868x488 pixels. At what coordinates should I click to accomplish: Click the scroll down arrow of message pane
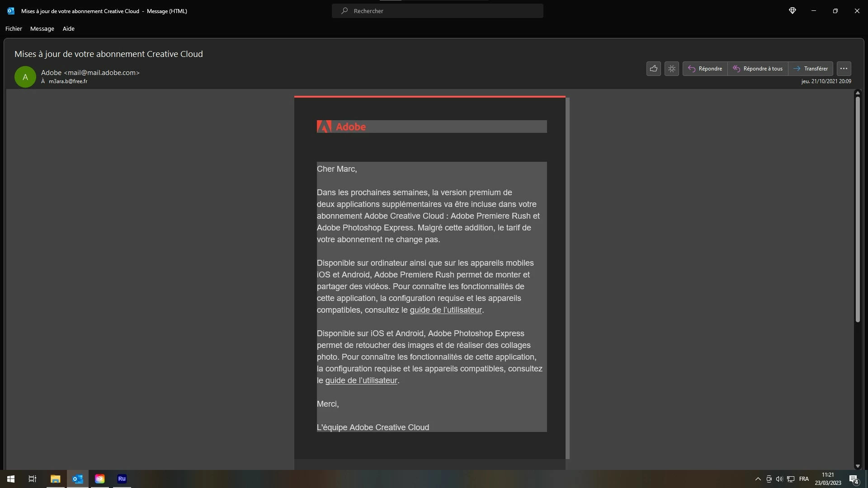pyautogui.click(x=858, y=466)
